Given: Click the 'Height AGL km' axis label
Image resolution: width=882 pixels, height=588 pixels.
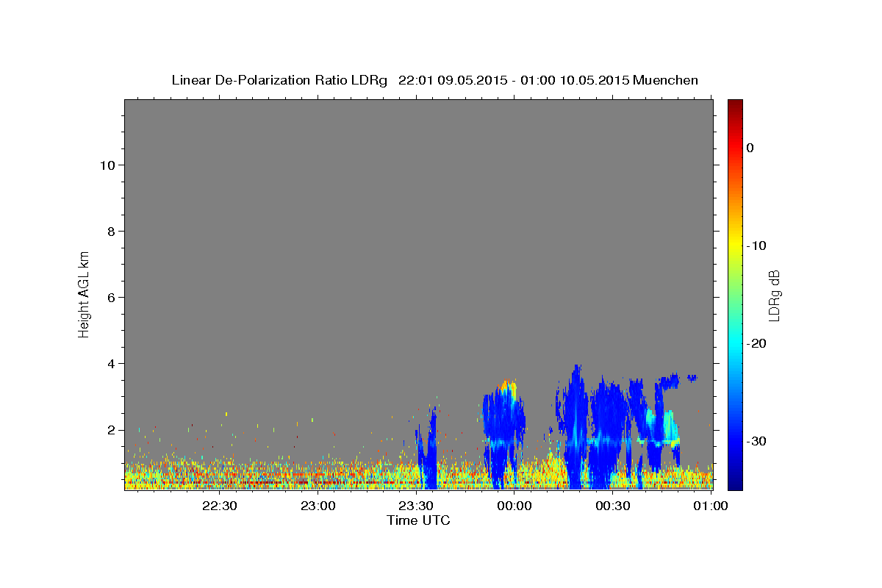Looking at the screenshot, I should pyautogui.click(x=85, y=293).
